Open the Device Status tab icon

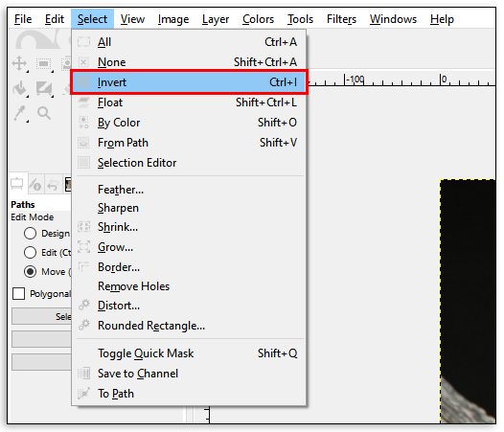coord(35,185)
